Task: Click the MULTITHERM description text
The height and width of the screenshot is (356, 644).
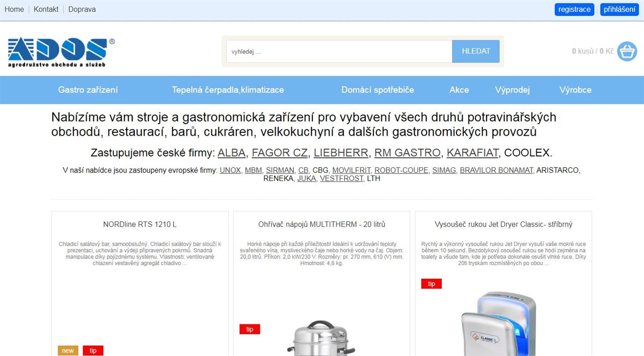Action: (x=322, y=253)
